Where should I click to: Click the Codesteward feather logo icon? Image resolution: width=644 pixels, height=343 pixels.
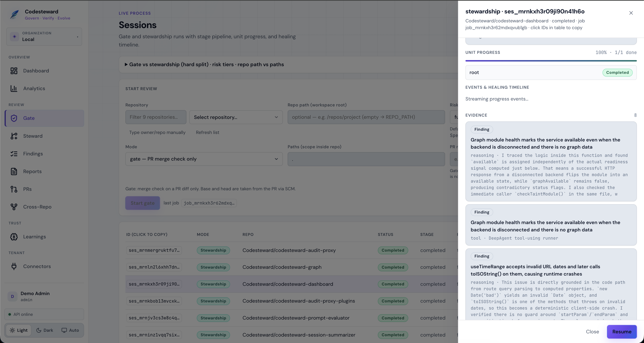pyautogui.click(x=14, y=14)
